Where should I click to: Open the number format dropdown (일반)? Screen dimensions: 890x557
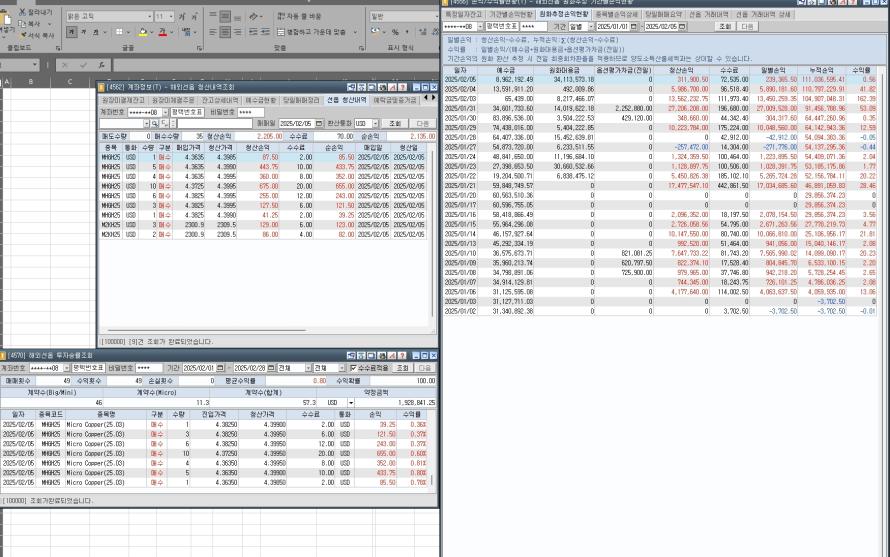coord(436,16)
